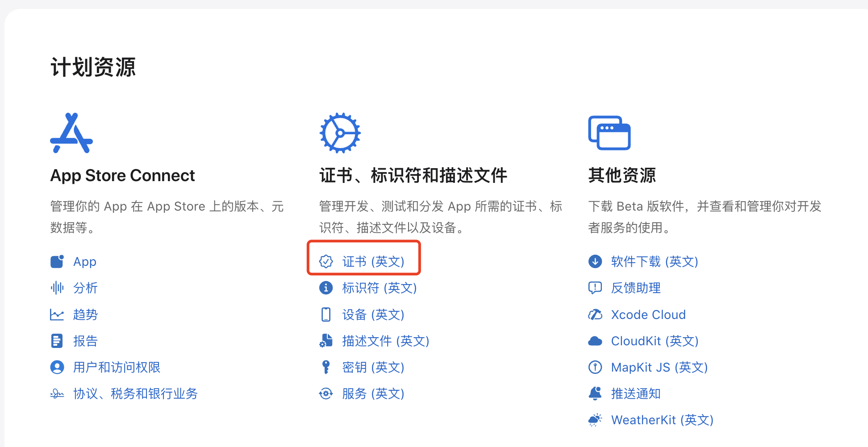Click the App Store Connect heading
Image resolution: width=868 pixels, height=447 pixels.
click(x=122, y=175)
